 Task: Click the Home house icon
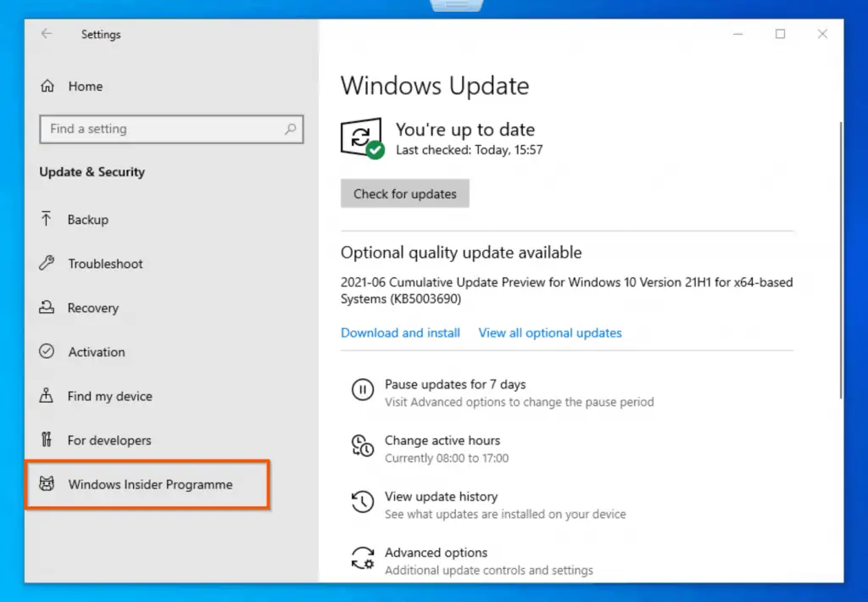point(47,86)
